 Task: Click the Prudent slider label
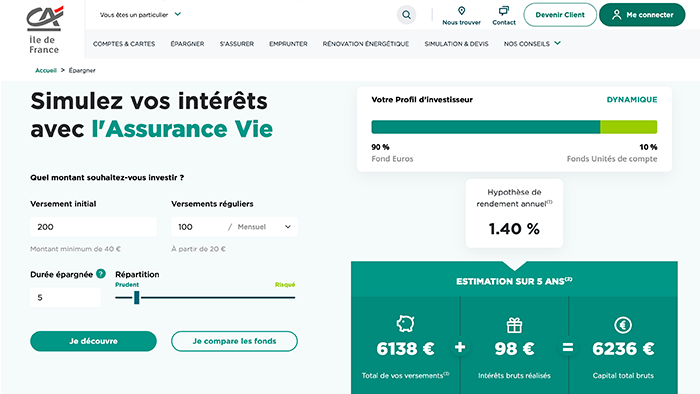127,285
